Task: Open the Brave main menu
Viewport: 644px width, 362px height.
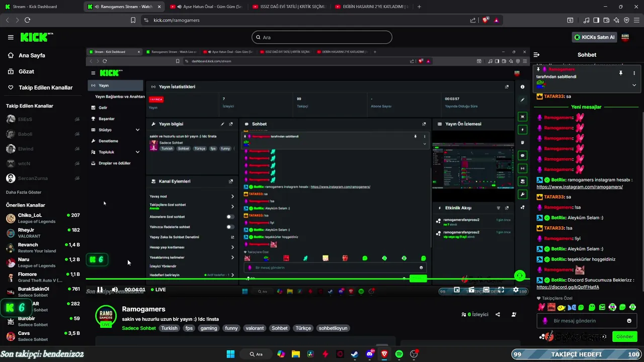Action: (636, 20)
